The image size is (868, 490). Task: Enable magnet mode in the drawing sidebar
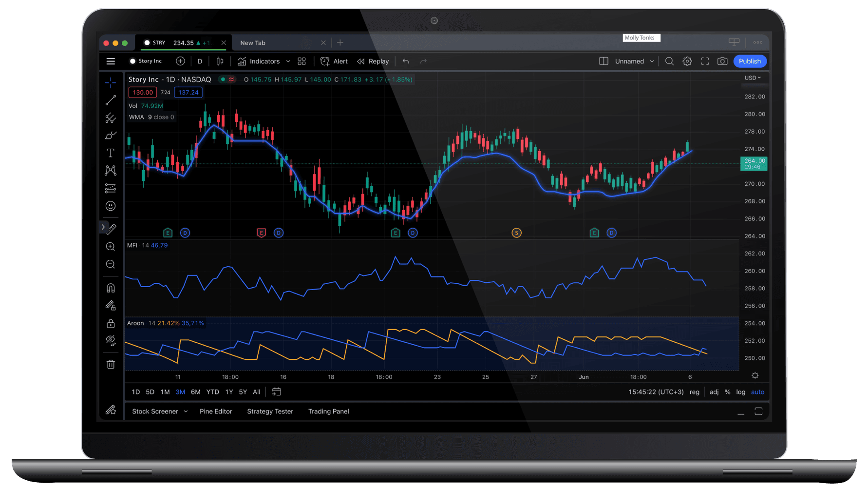[x=111, y=288]
